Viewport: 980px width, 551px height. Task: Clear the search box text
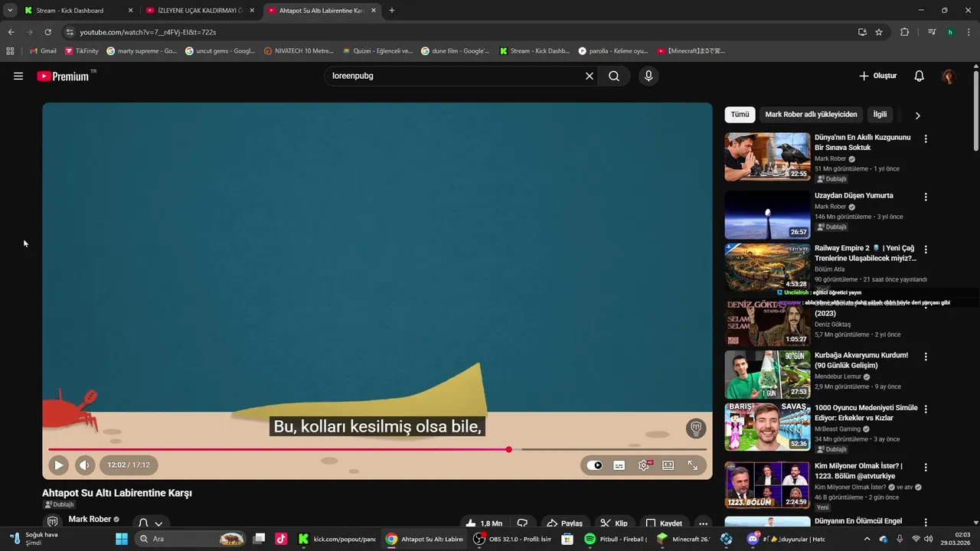pos(590,76)
